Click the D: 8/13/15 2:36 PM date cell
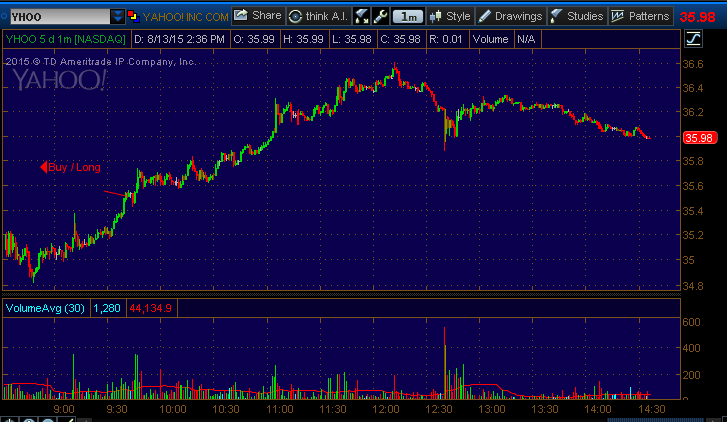This screenshot has width=727, height=422. (179, 39)
